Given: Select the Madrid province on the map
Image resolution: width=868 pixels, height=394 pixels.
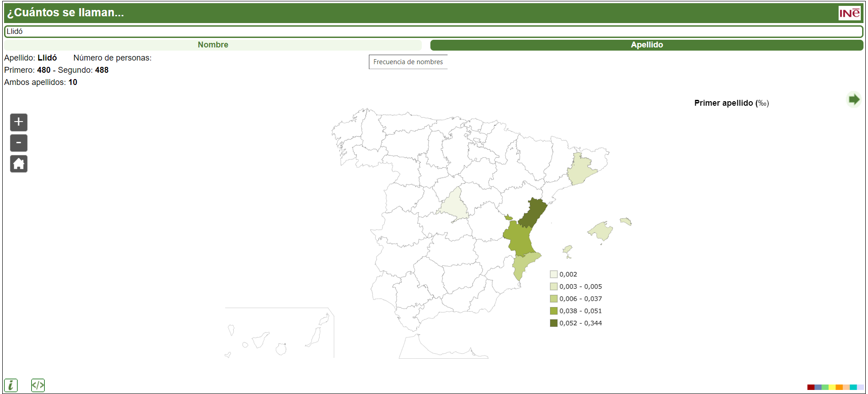Looking at the screenshot, I should click(454, 206).
